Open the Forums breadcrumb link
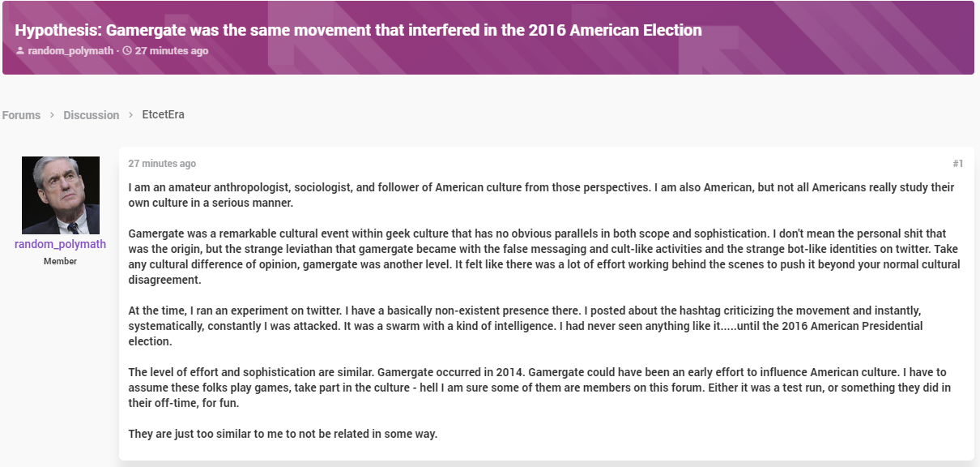Viewport: 980px width, 467px height. tap(21, 115)
